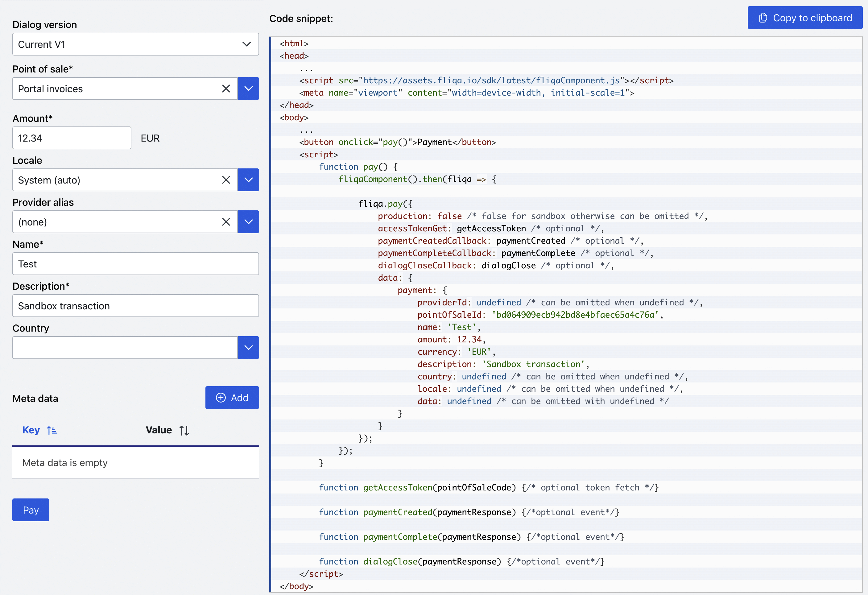Click the 'Code snippet:' heading

click(x=301, y=18)
